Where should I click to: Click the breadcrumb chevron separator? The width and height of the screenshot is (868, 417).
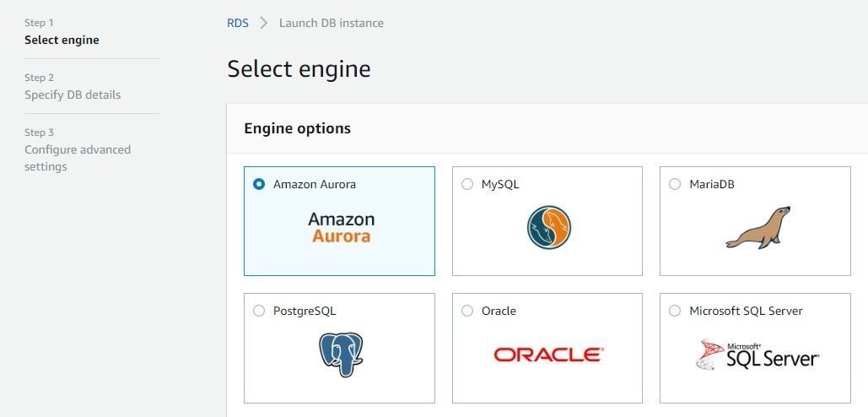264,24
